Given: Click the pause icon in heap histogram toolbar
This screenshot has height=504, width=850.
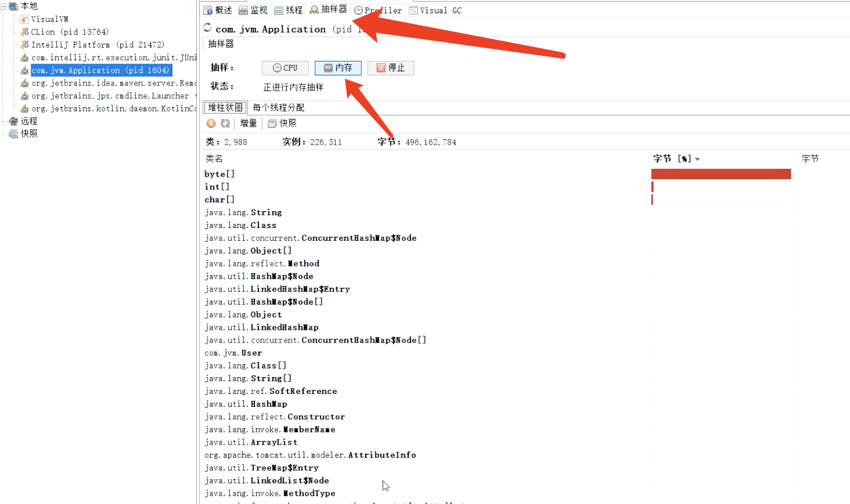Looking at the screenshot, I should coord(211,123).
